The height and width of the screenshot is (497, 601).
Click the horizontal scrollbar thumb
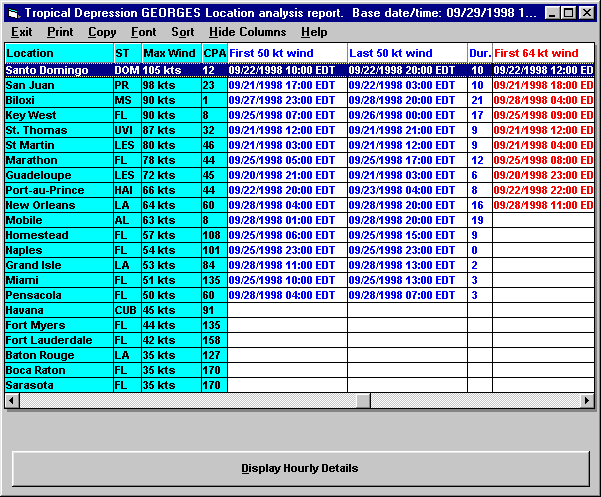point(363,401)
